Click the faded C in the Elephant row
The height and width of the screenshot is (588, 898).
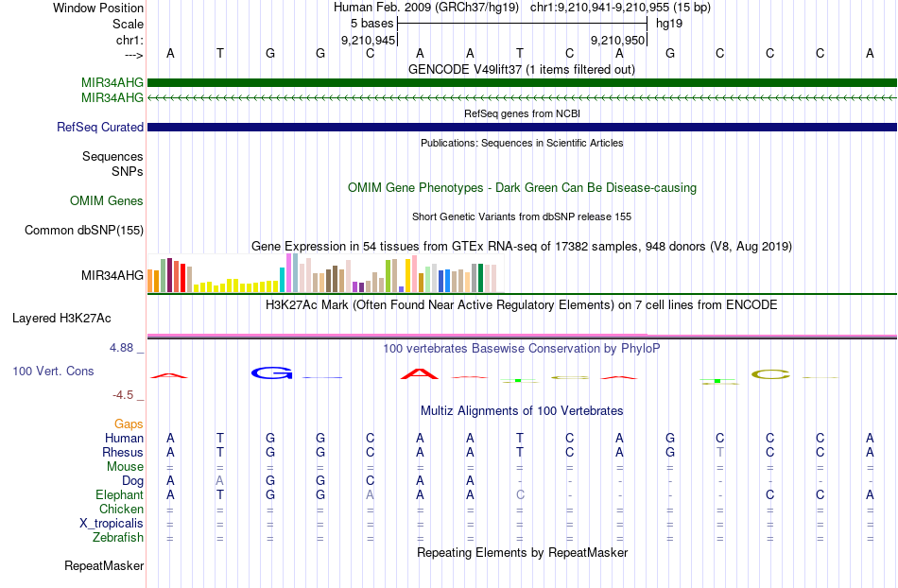[x=520, y=494]
